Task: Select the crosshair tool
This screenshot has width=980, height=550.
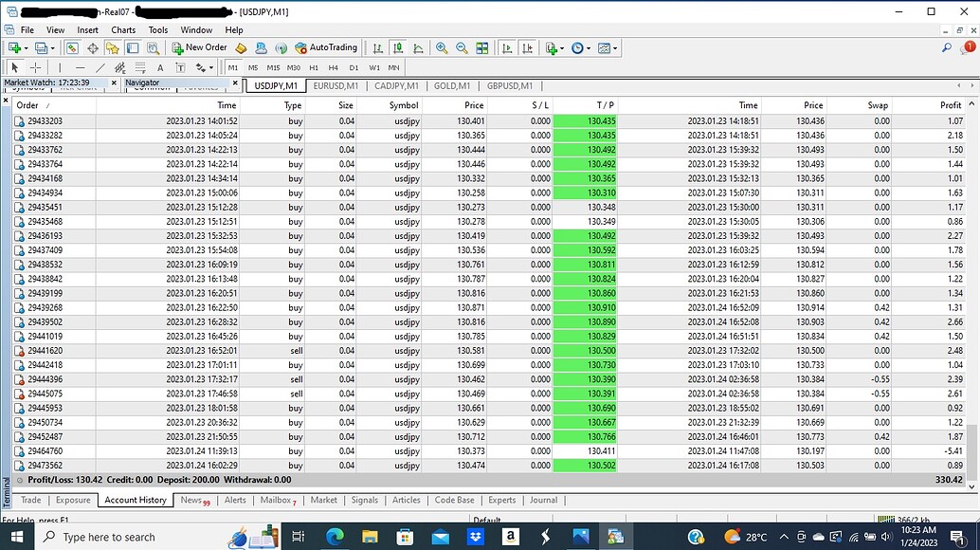Action: [36, 67]
